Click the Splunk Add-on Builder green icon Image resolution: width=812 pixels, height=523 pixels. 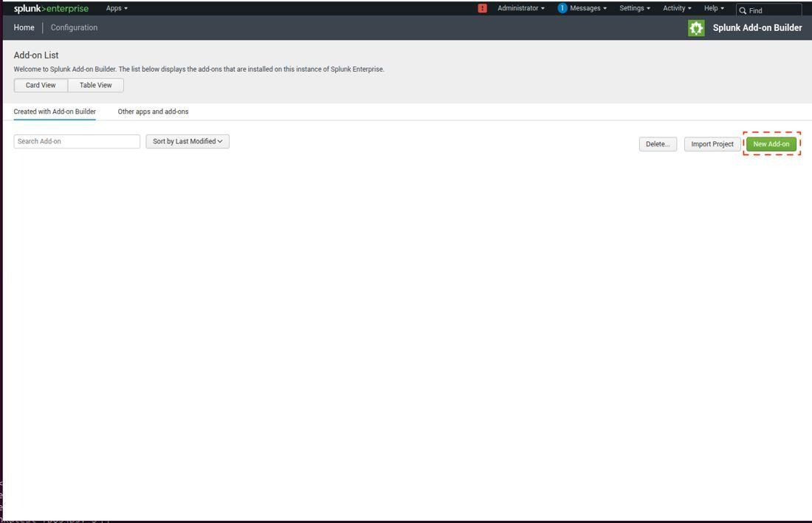point(696,28)
